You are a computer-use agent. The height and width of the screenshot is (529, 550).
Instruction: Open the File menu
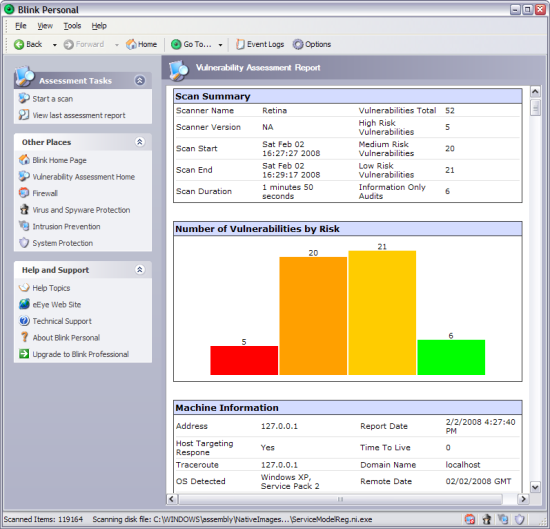coord(21,26)
